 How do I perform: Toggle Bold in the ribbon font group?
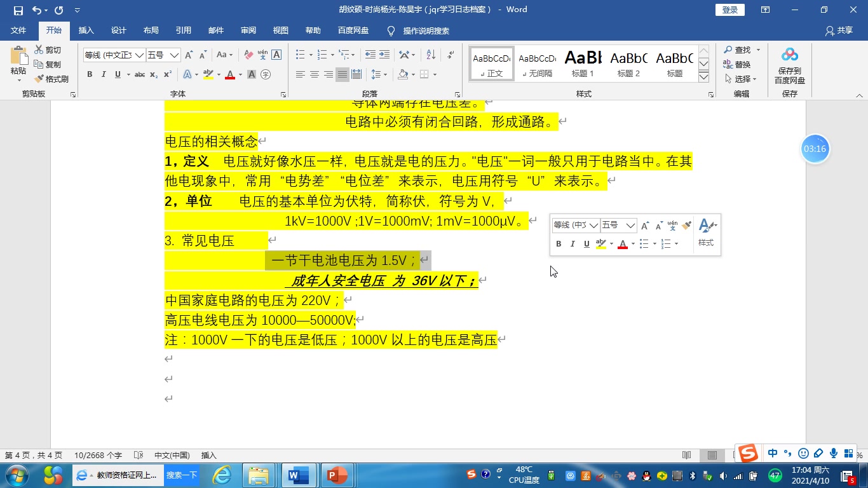pos(90,74)
